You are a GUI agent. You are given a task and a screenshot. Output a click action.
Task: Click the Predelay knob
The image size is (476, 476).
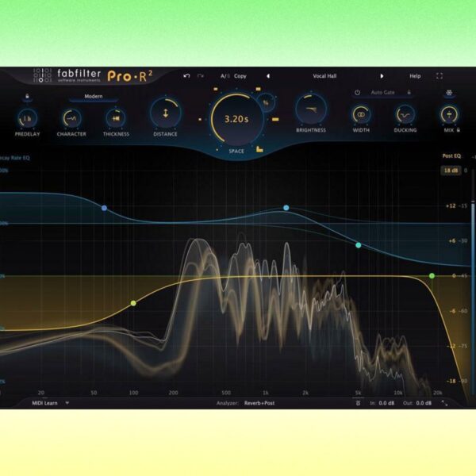(27, 118)
